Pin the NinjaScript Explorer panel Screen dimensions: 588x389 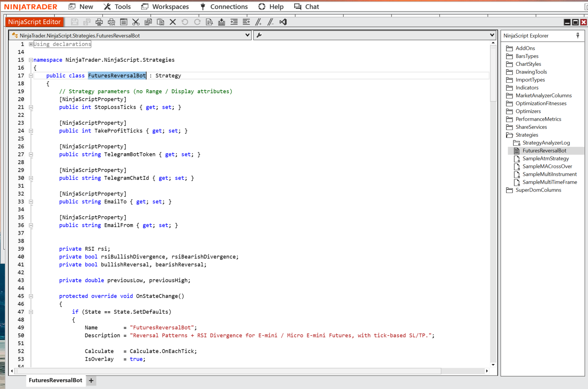click(x=577, y=35)
